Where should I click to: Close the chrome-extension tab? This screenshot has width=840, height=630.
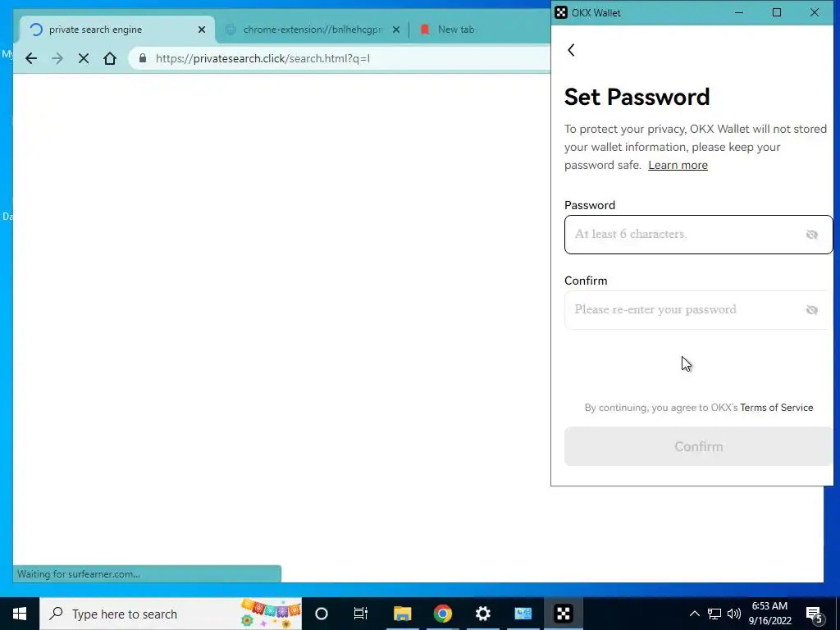coord(396,30)
